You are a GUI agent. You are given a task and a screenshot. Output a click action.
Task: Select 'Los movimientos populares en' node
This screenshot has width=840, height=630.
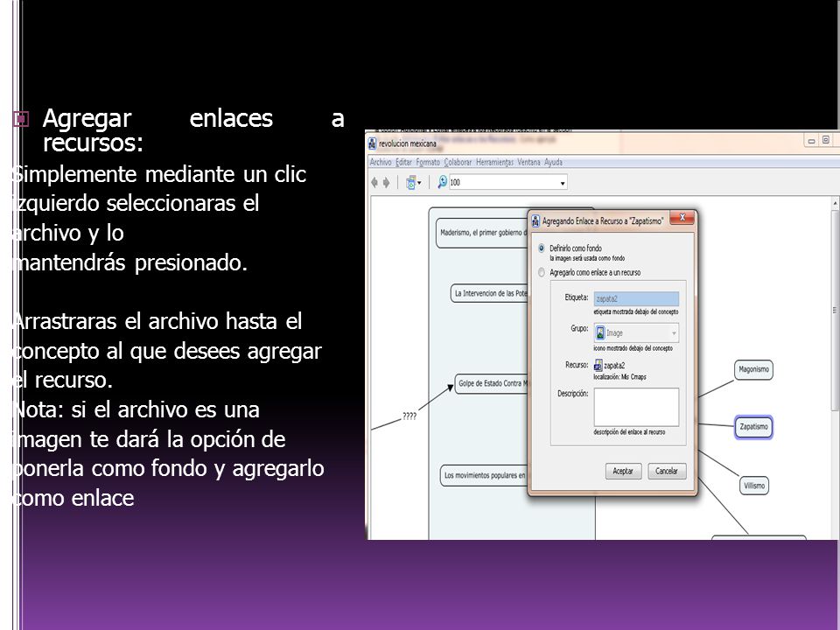[x=484, y=475]
